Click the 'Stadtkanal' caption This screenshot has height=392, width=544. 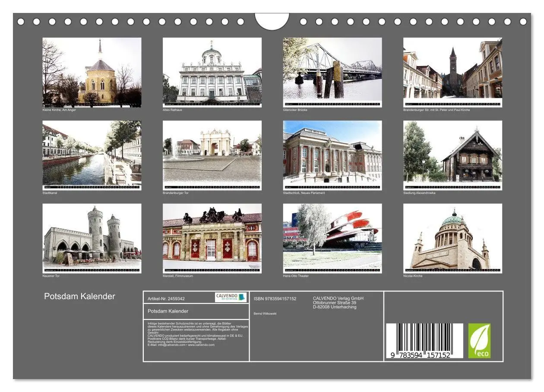pyautogui.click(x=50, y=193)
